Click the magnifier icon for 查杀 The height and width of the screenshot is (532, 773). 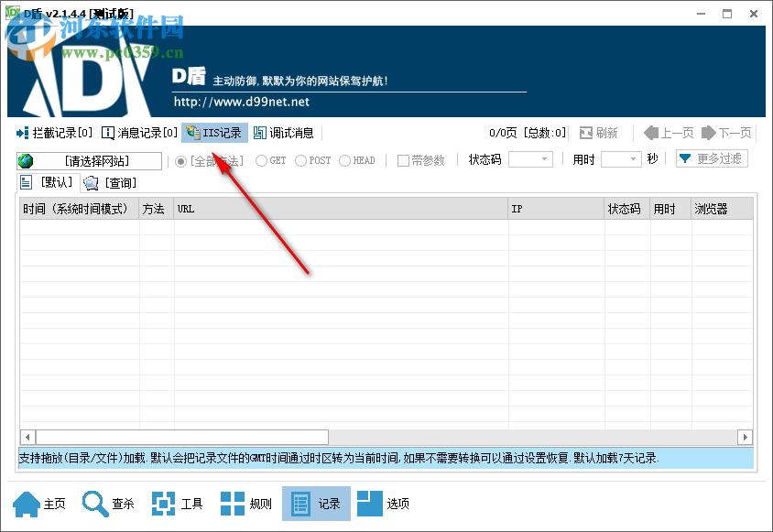pos(95,504)
